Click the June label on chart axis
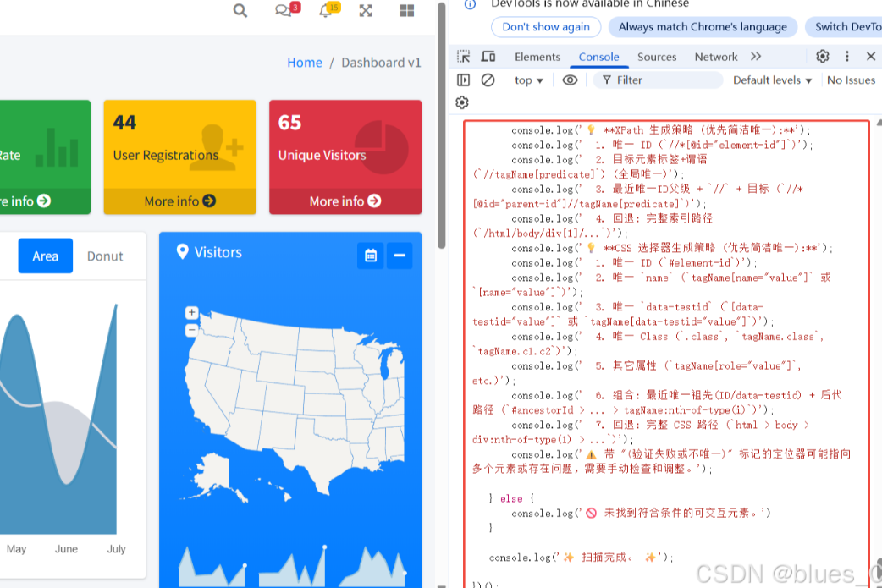 coord(66,549)
